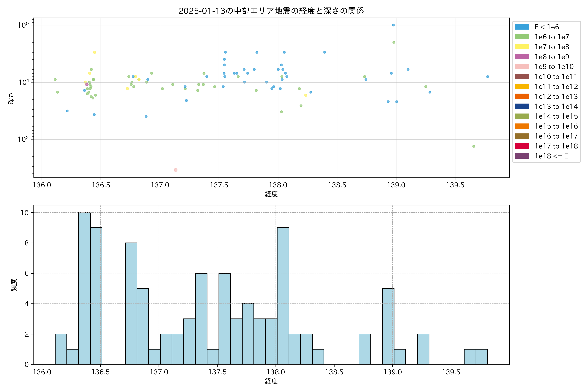588x392 pixels.
Task: Click the pink scatter point near longitude 137.1
Action: point(175,170)
